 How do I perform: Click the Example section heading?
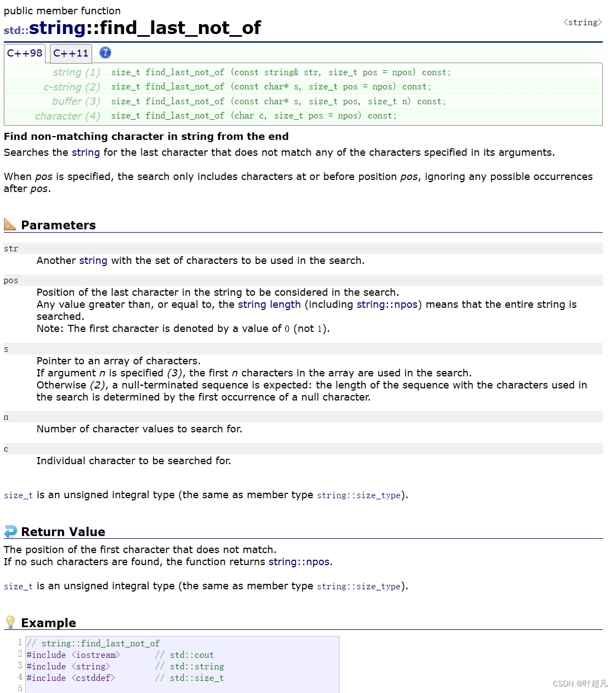tap(48, 623)
